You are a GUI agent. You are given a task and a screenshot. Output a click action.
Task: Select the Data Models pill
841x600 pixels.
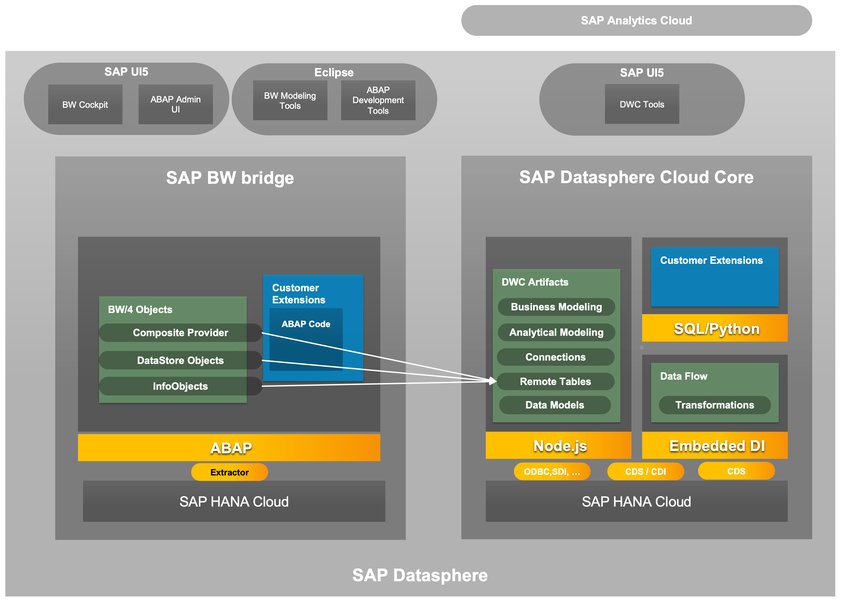(x=555, y=405)
